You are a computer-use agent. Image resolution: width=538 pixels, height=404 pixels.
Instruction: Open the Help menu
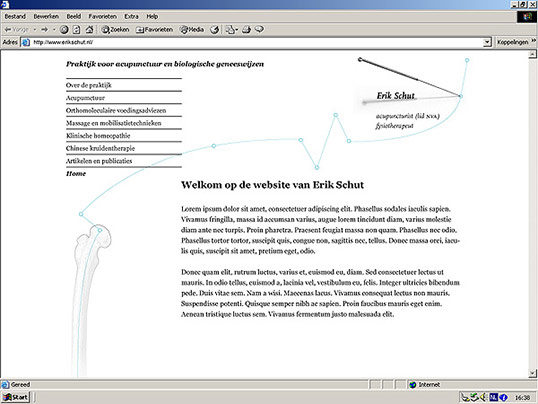coord(152,16)
